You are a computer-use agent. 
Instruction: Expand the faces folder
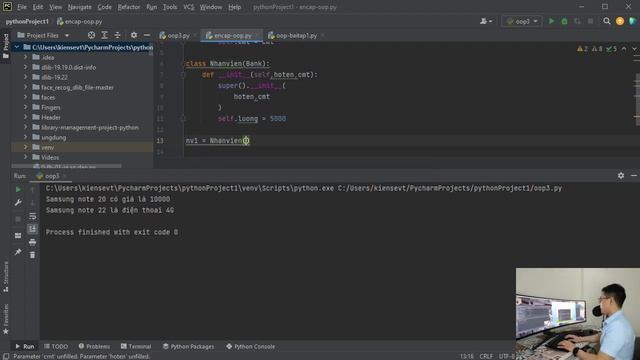[x=25, y=97]
